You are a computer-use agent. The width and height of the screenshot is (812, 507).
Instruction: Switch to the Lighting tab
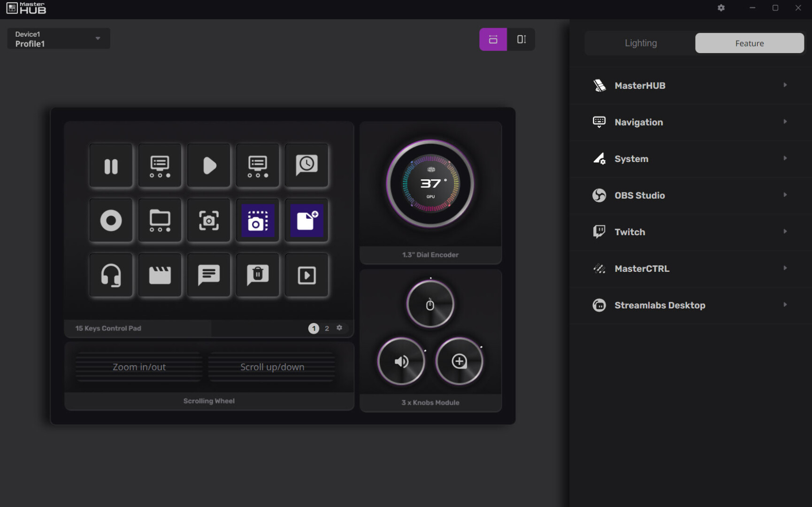(640, 43)
